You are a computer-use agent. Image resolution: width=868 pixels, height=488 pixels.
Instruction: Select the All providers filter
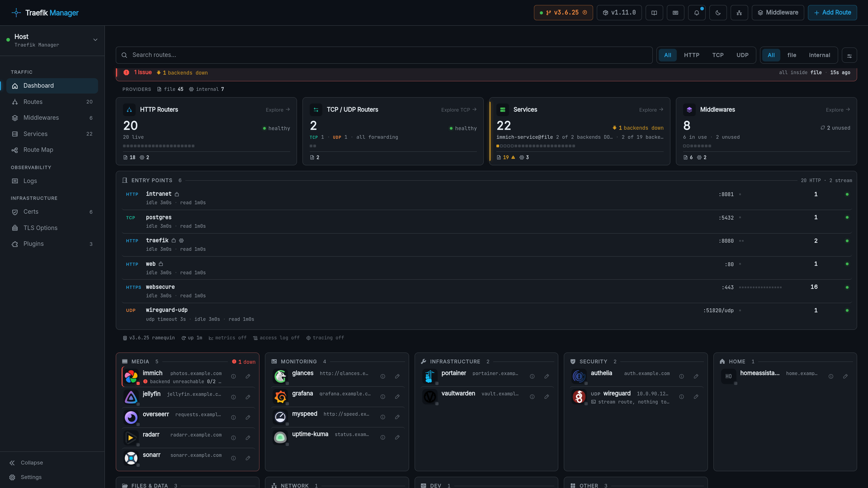click(771, 55)
